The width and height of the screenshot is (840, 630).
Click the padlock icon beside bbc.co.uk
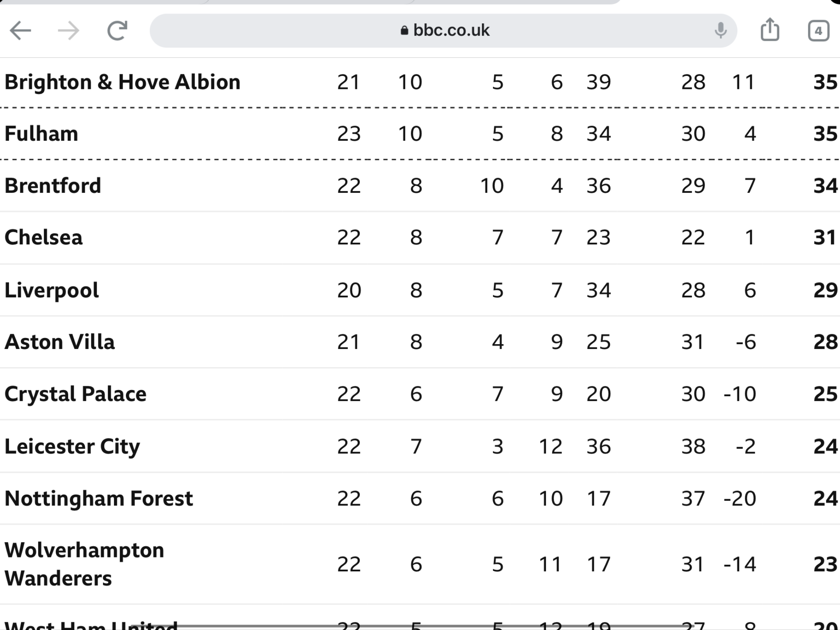(x=404, y=30)
